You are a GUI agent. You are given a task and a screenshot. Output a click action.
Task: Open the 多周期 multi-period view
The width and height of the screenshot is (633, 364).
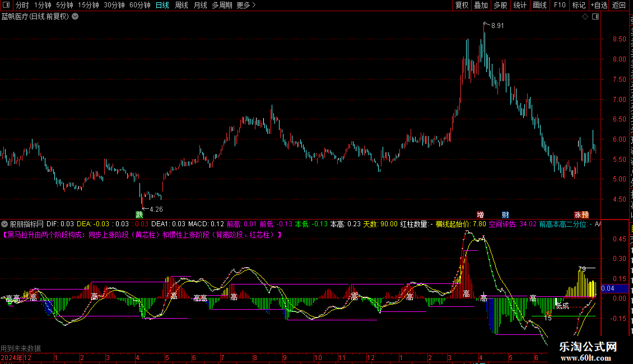[x=222, y=5]
